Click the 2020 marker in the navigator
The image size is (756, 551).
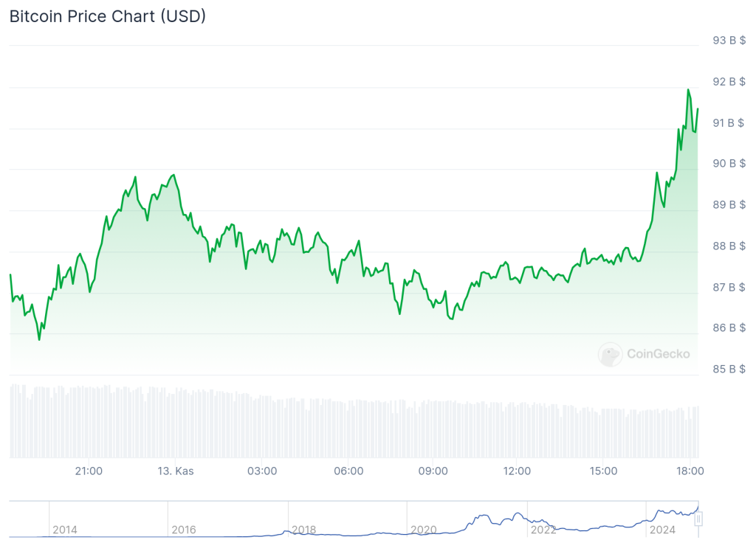[423, 530]
